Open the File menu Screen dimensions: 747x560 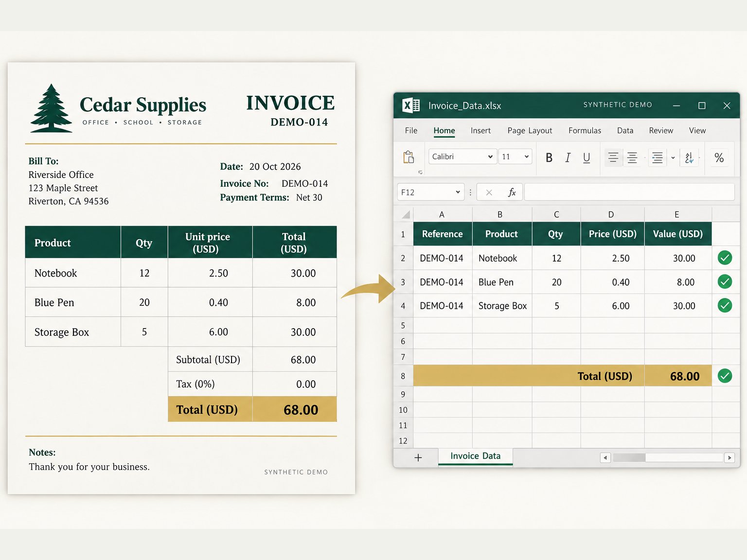pyautogui.click(x=411, y=130)
